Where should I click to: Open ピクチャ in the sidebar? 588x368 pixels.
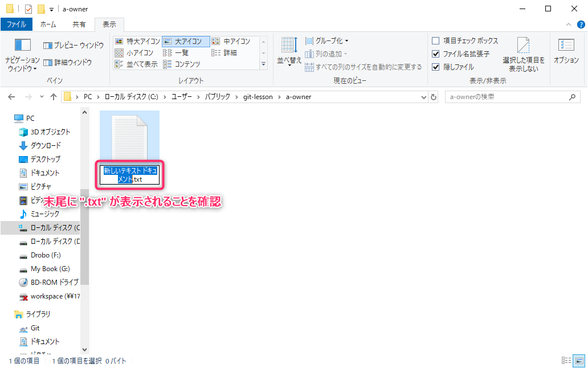pyautogui.click(x=35, y=187)
